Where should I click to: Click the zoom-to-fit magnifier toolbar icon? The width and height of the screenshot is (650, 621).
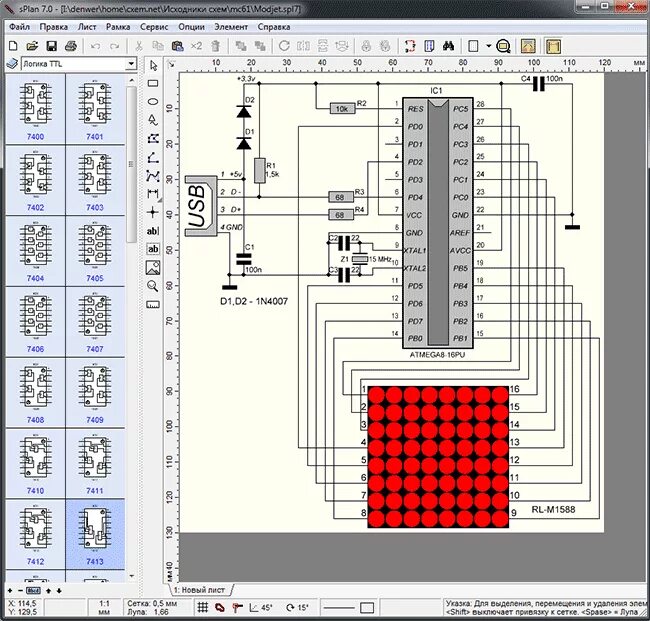tap(503, 46)
